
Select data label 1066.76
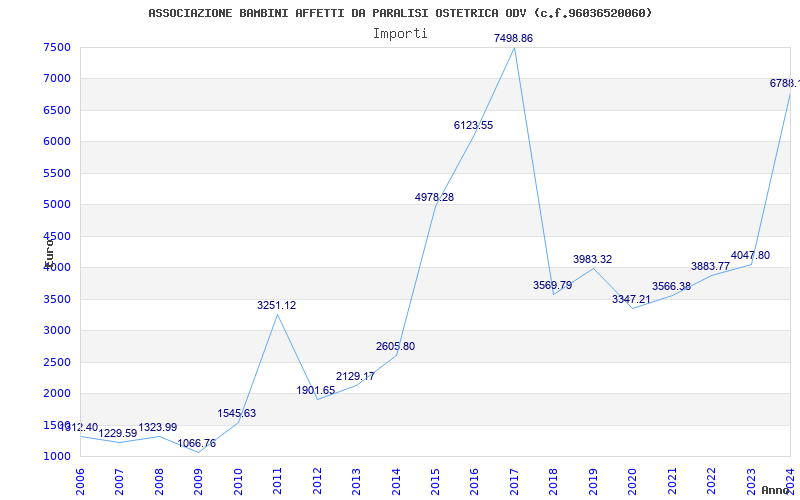coord(197,443)
